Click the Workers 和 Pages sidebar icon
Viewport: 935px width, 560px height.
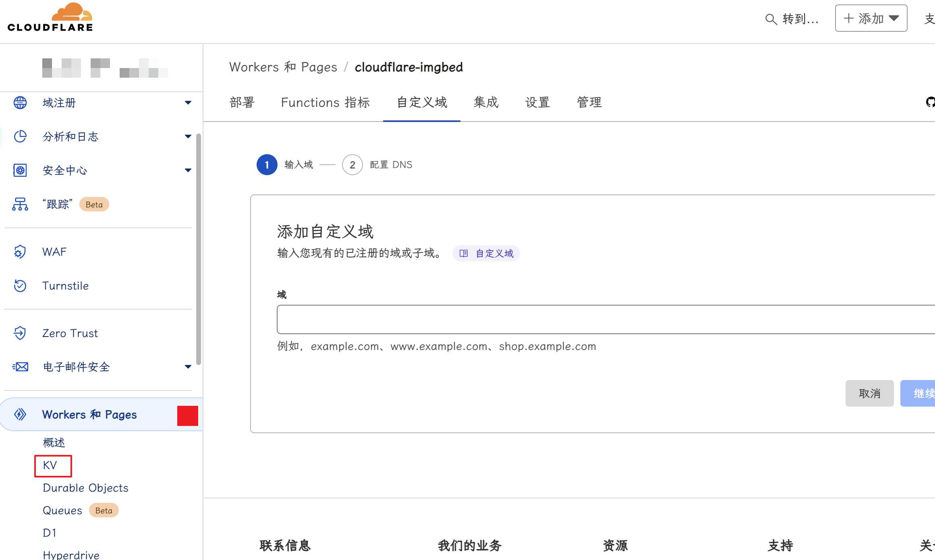tap(20, 414)
